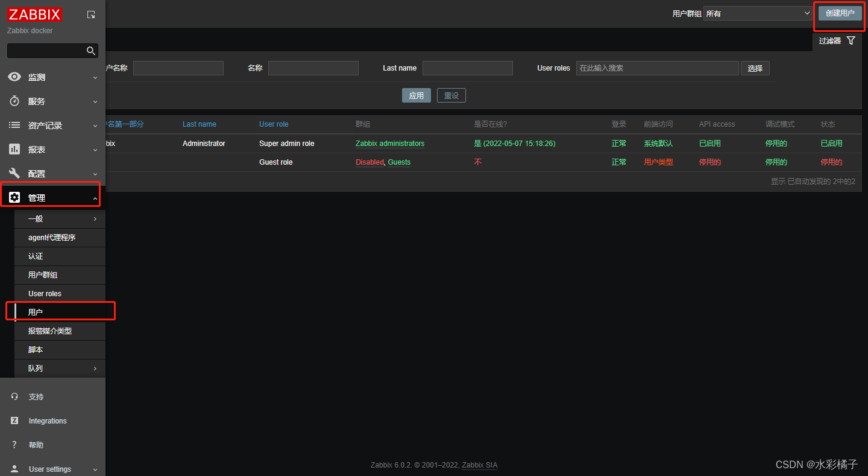Click 停用的 status in Guest role row
Viewport: 868px width, 476px height.
pos(831,162)
